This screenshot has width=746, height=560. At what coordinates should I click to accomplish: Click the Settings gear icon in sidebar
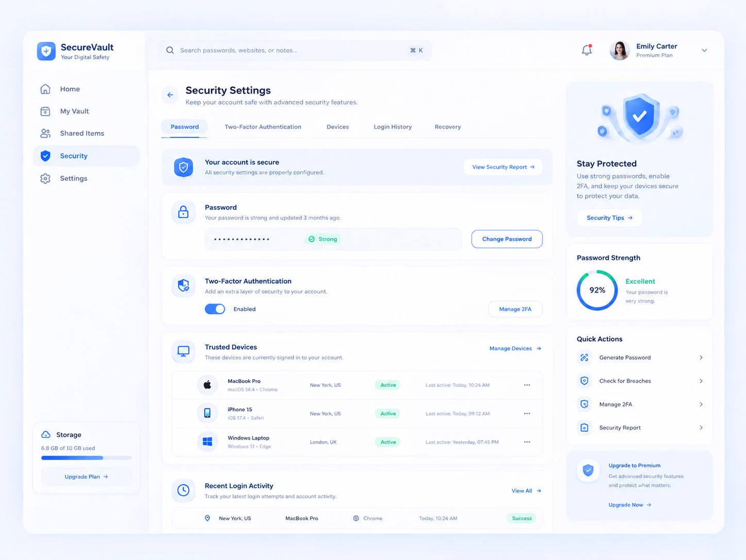[x=45, y=178]
